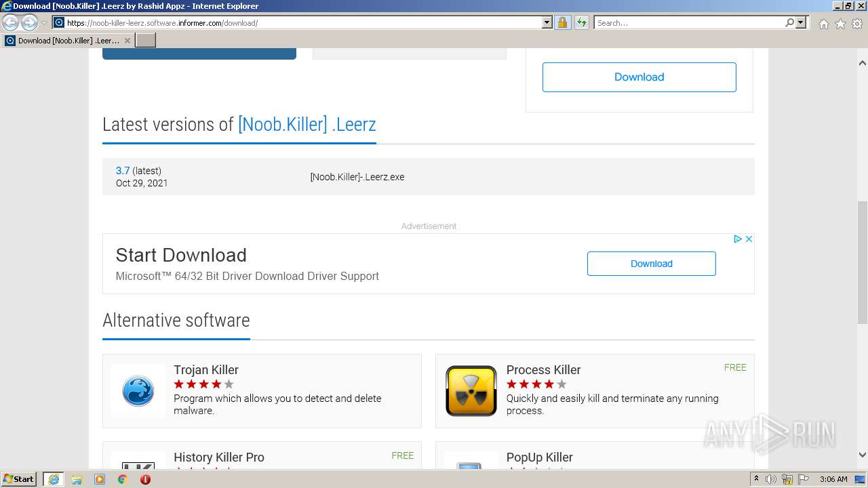
Task: Open the Trojan Killer title link
Action: (x=206, y=370)
